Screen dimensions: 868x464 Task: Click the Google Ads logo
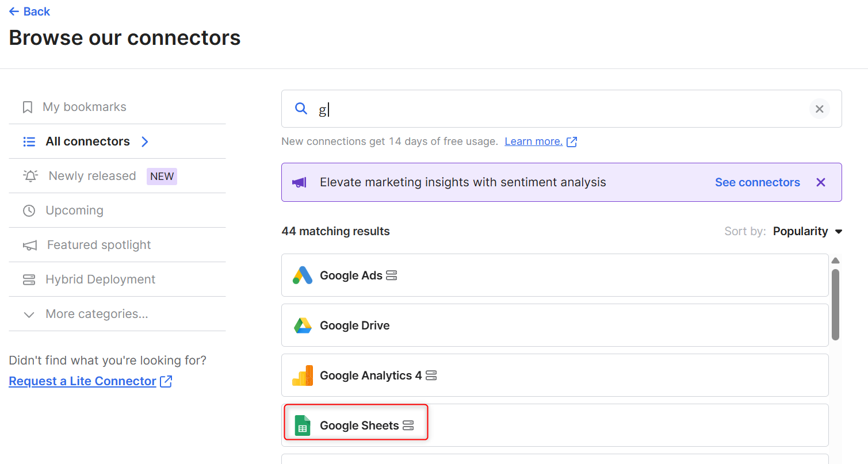pyautogui.click(x=303, y=275)
